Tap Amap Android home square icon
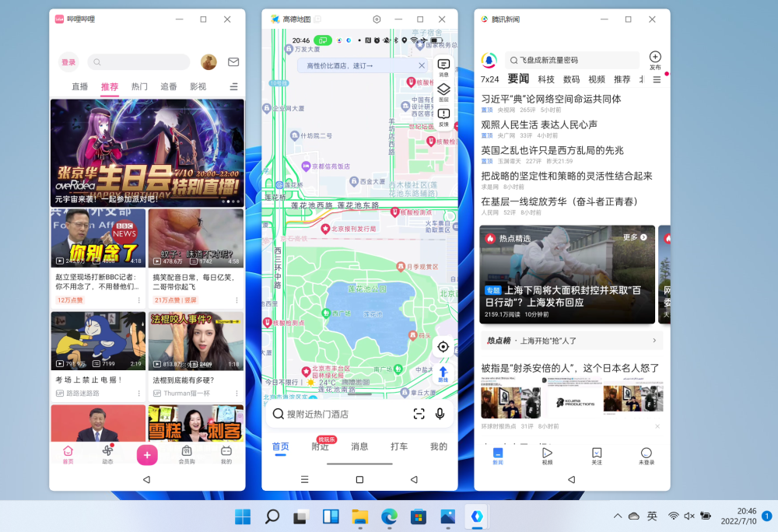This screenshot has width=778, height=532. tap(359, 479)
